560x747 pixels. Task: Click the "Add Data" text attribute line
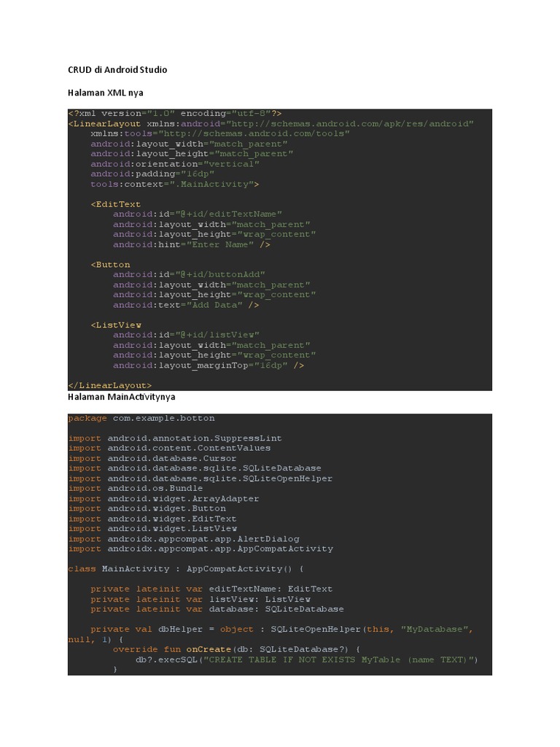coord(185,305)
